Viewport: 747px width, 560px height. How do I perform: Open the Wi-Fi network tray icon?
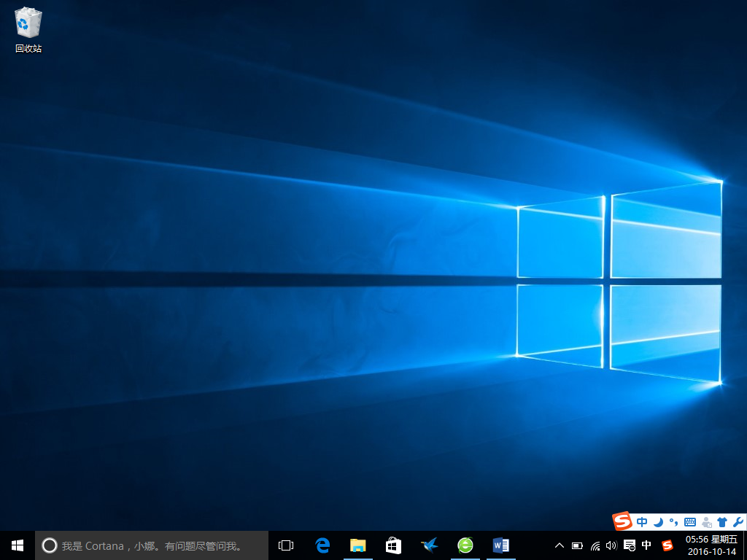tap(595, 545)
